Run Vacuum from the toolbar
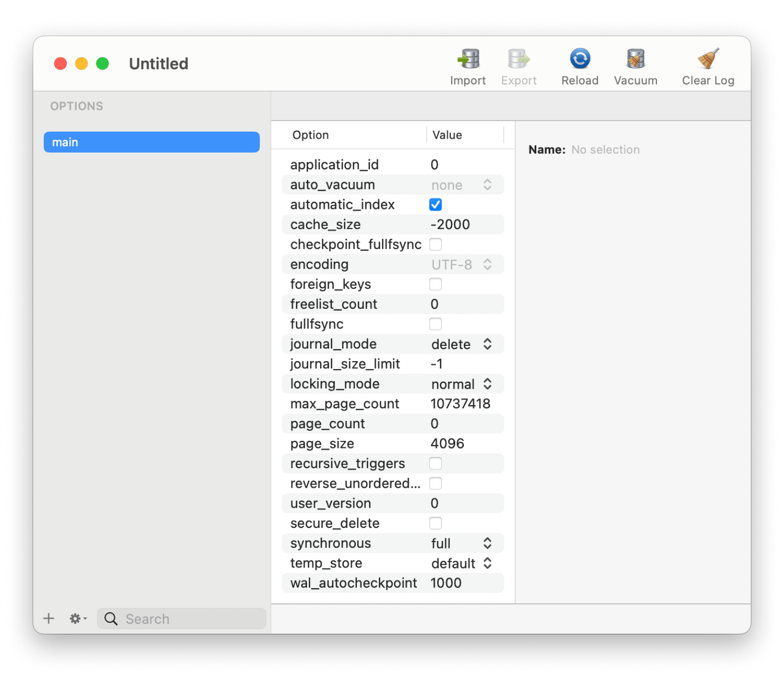784x681 pixels. click(x=635, y=59)
